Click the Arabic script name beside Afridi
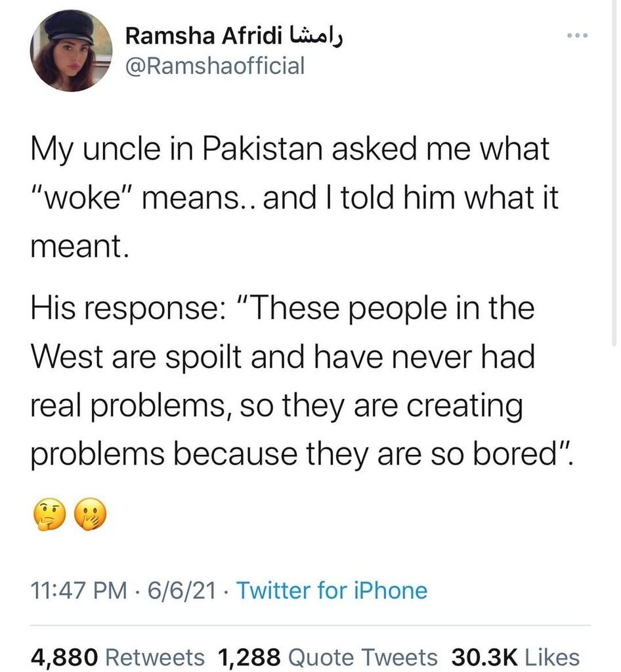 pyautogui.click(x=316, y=36)
